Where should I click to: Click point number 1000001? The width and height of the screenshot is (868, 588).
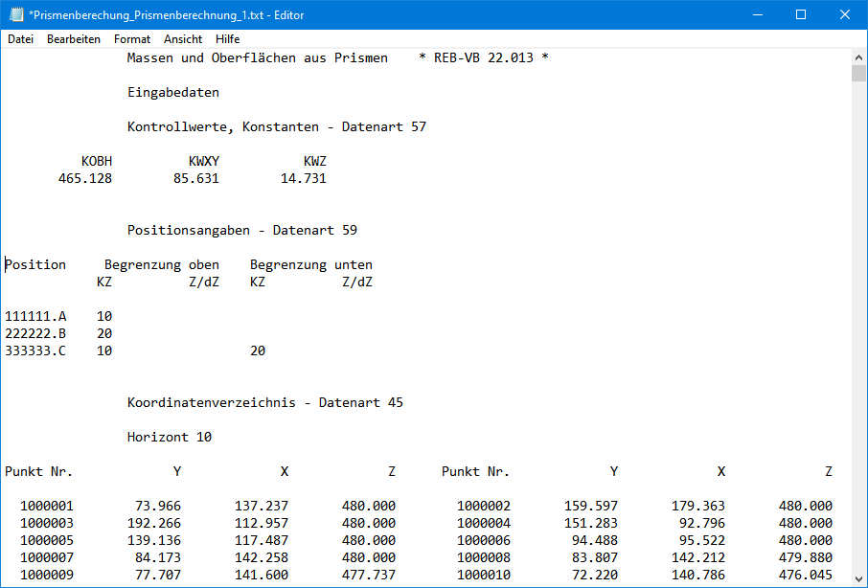coord(46,507)
